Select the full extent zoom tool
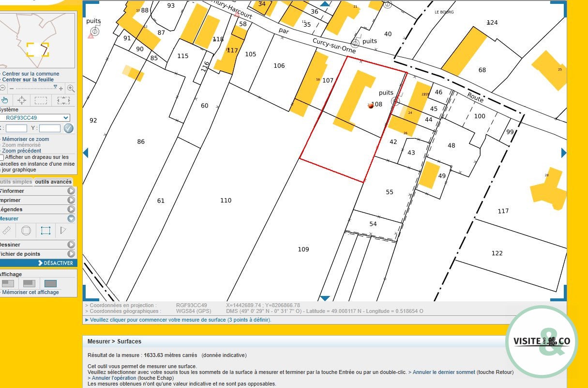Screen dimensions: 588x388 click(x=63, y=100)
